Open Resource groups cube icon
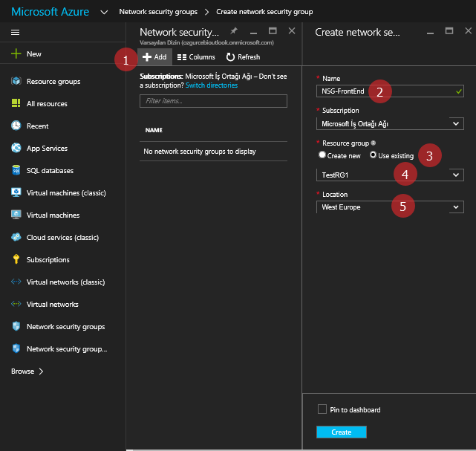The height and width of the screenshot is (451, 476). 16,81
